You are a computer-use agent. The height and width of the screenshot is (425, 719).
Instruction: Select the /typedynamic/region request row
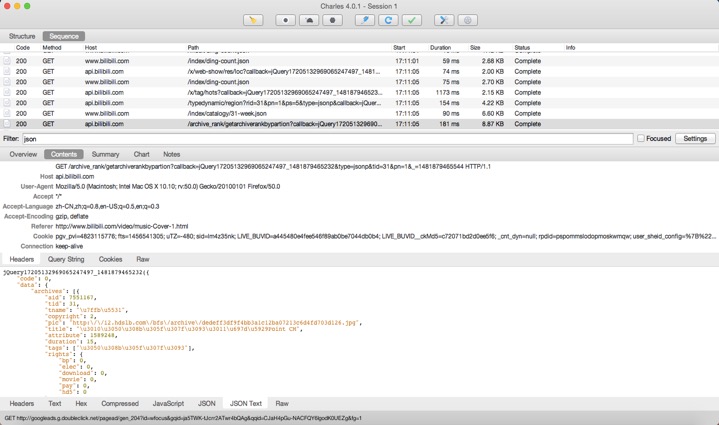click(360, 103)
